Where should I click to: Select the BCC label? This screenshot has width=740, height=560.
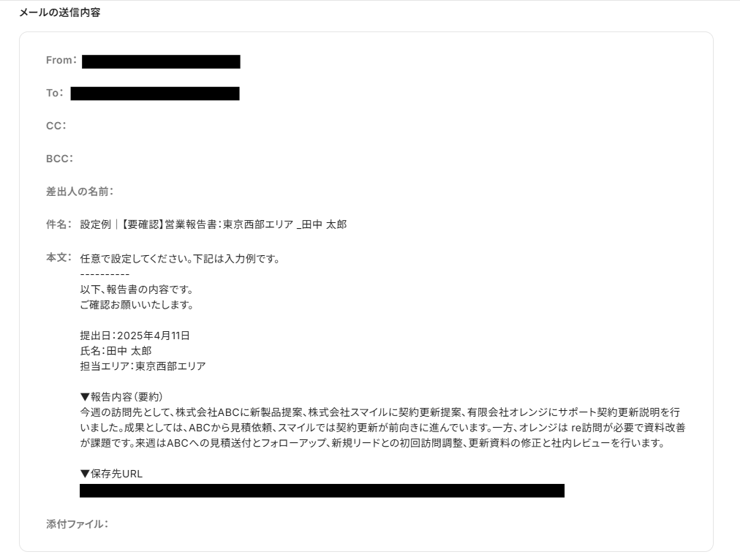click(59, 159)
